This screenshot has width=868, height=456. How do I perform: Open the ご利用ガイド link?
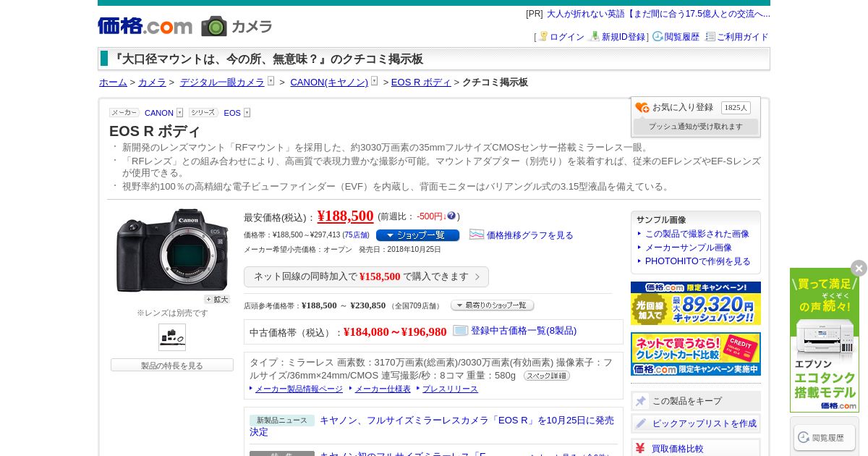tap(743, 37)
